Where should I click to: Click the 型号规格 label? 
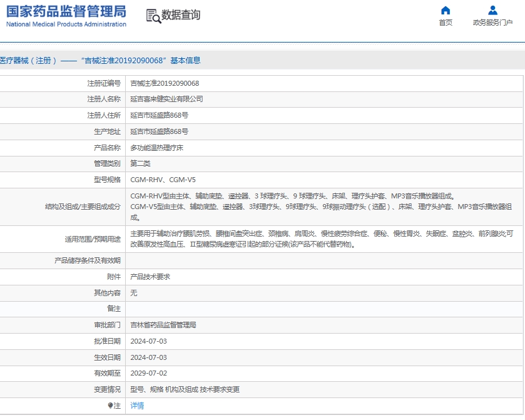coord(107,180)
